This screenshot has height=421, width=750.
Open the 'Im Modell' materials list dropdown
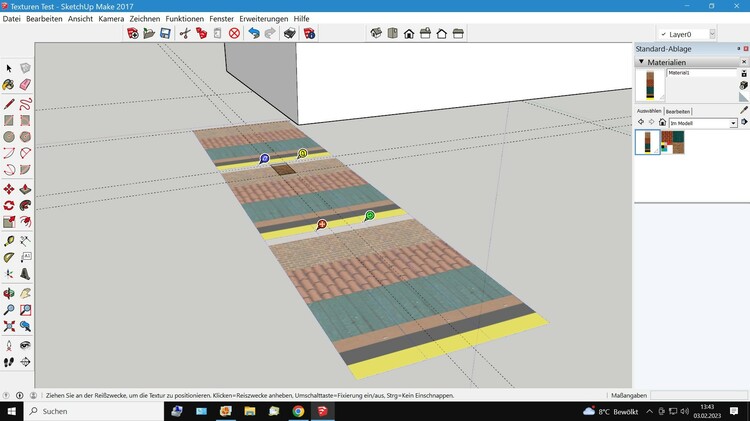tap(733, 123)
